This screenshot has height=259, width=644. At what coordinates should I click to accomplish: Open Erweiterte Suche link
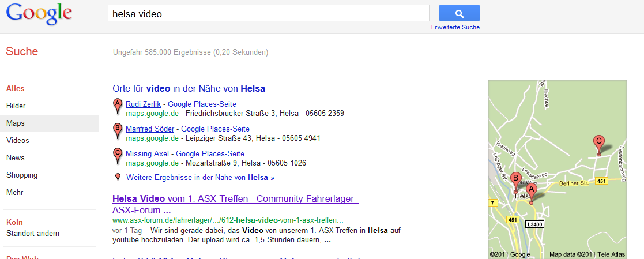tap(455, 28)
